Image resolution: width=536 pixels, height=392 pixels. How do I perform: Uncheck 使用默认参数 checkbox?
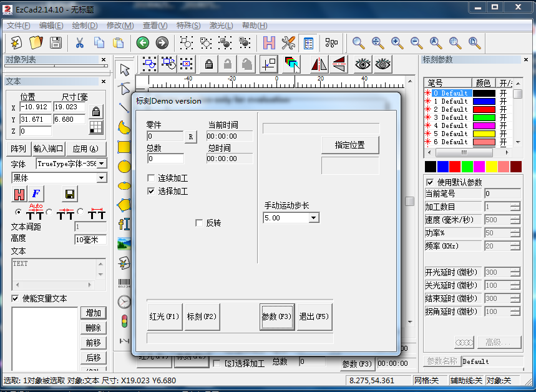[x=430, y=182]
